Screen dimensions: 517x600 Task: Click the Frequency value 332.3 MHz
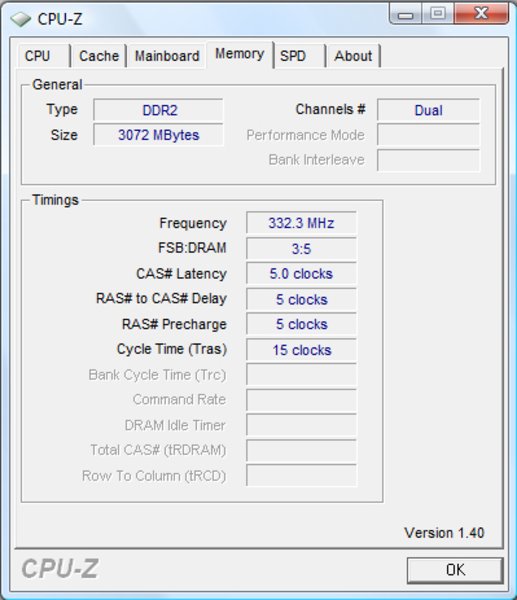tap(301, 223)
